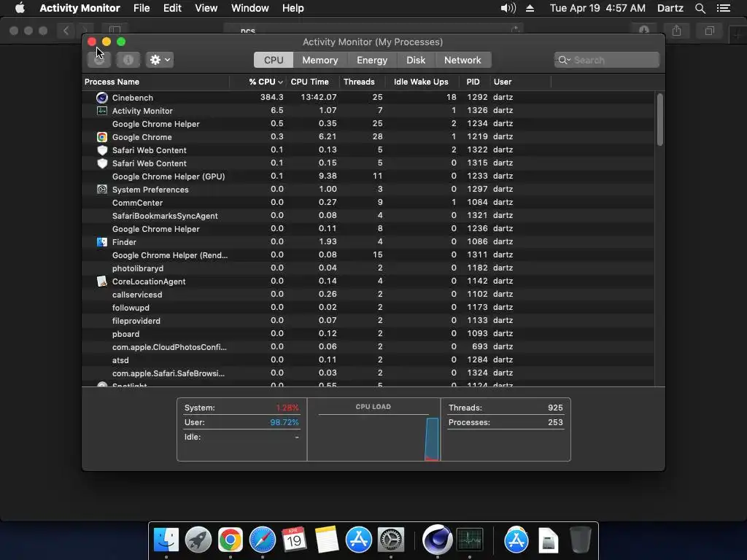Click the process list scrollbar
Viewport: 747px width, 560px height.
(x=659, y=120)
